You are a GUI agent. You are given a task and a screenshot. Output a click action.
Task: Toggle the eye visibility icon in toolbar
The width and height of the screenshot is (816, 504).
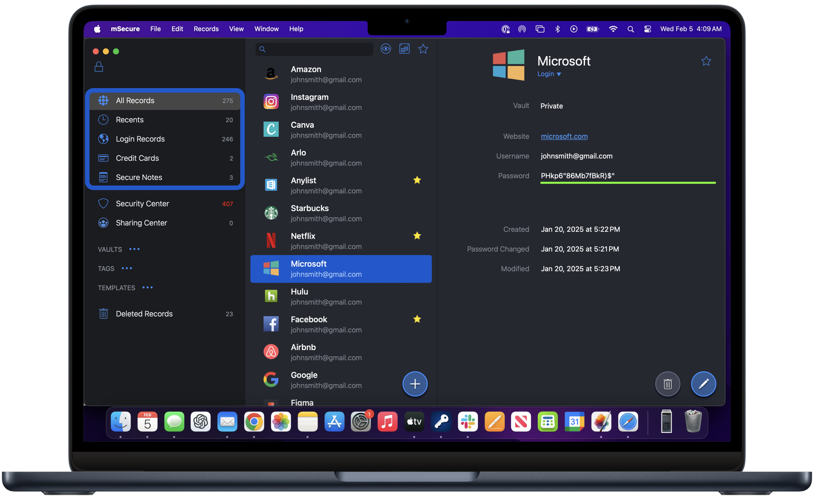(x=386, y=49)
